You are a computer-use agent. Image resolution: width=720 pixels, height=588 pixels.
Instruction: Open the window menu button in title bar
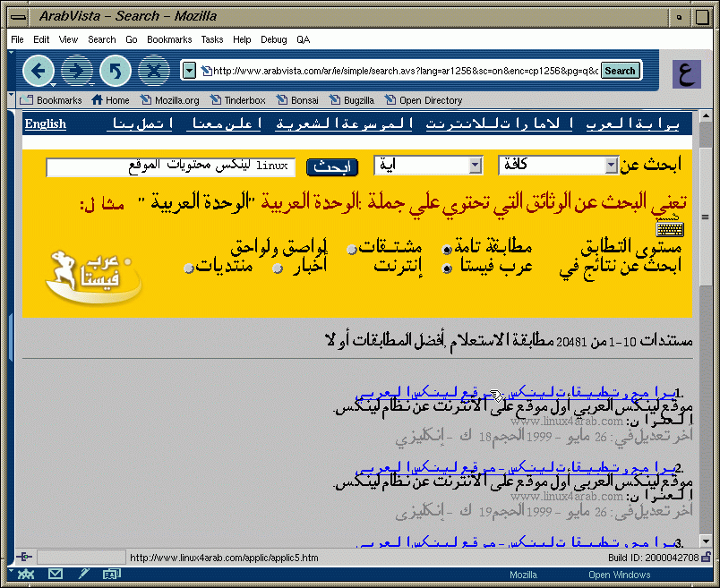click(x=19, y=16)
